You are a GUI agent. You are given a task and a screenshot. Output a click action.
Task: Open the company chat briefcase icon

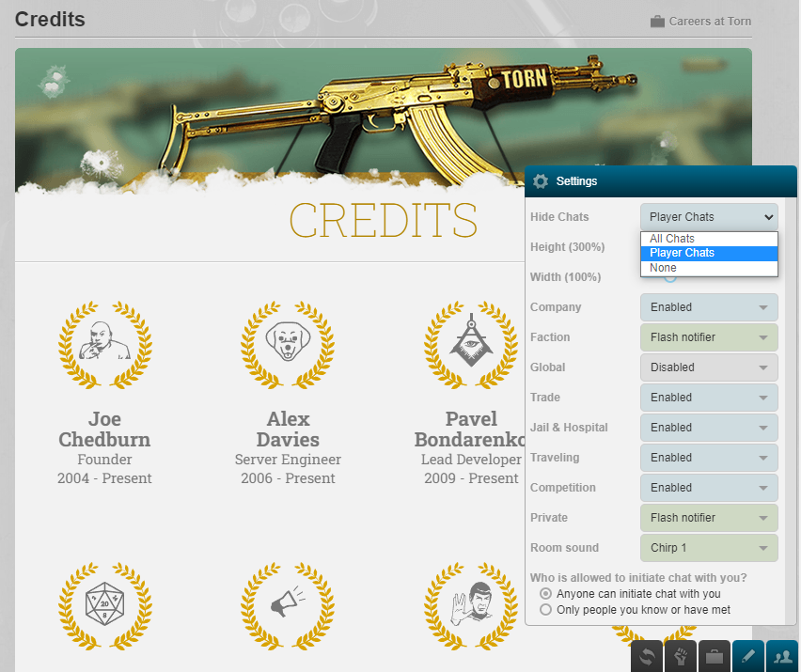(x=715, y=656)
